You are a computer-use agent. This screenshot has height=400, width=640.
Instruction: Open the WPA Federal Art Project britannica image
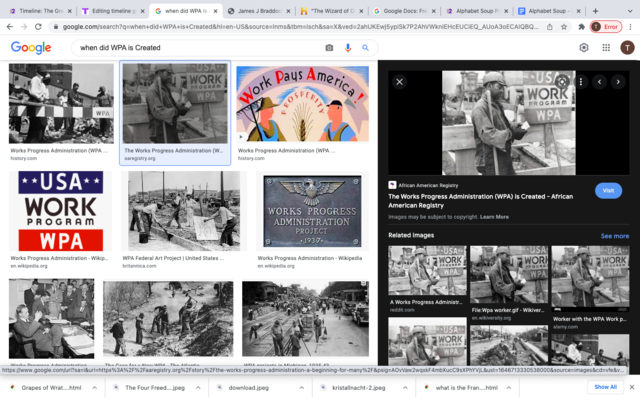point(184,211)
